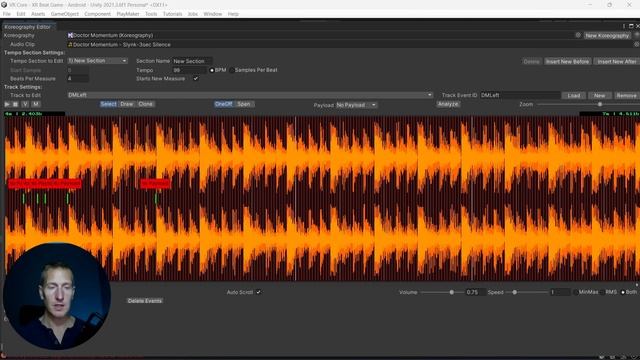Click the Delete tempo section button
The width and height of the screenshot is (640, 360).
click(x=531, y=61)
